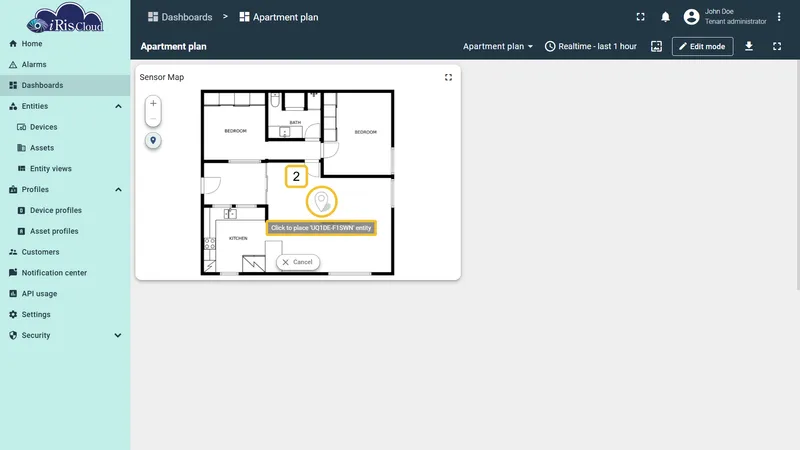Collapse the Profiles section

(x=118, y=190)
